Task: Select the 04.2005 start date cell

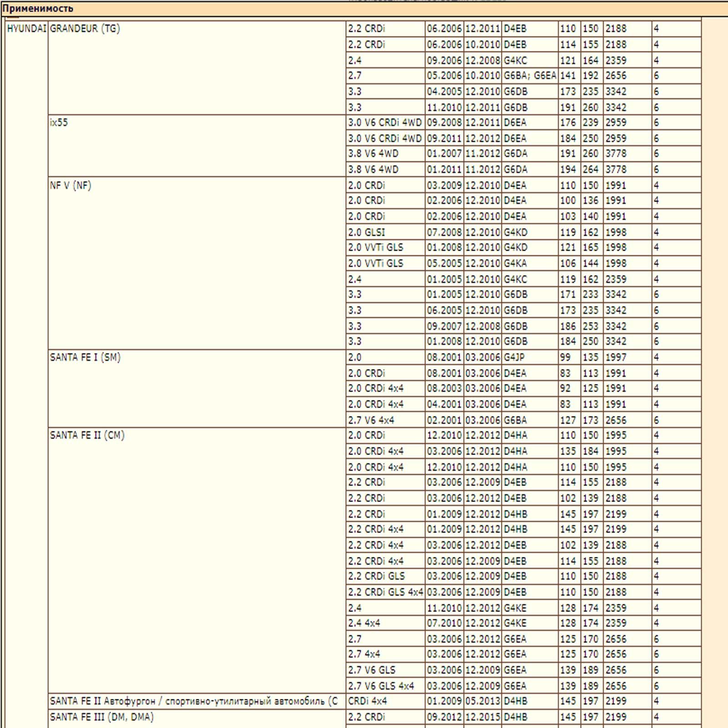Action: click(x=444, y=91)
